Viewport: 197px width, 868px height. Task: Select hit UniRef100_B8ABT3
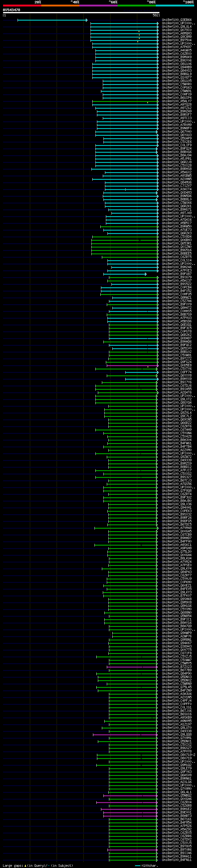click(x=177, y=815)
